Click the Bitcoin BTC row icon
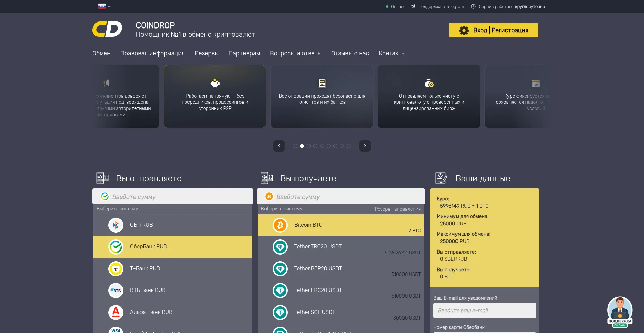Viewport: 644px width, 333px height. click(x=280, y=225)
